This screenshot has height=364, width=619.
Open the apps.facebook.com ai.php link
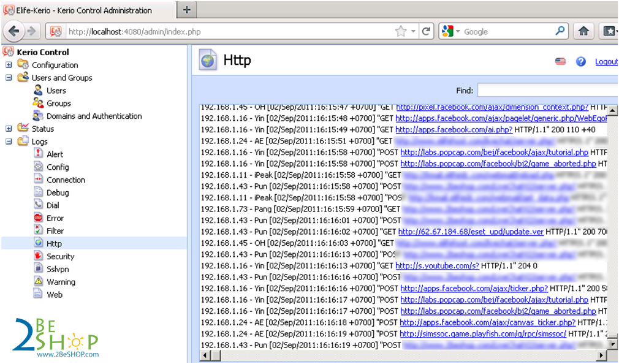(x=454, y=129)
